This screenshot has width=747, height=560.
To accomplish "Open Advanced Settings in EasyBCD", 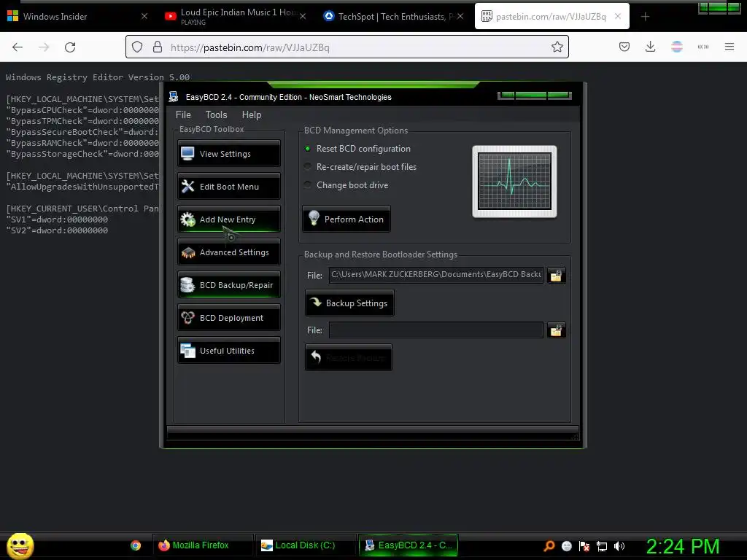I will point(228,252).
